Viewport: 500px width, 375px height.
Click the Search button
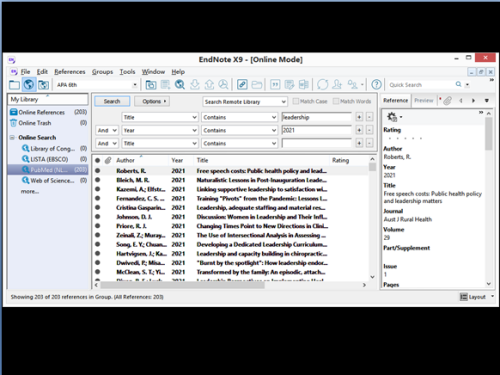click(112, 101)
